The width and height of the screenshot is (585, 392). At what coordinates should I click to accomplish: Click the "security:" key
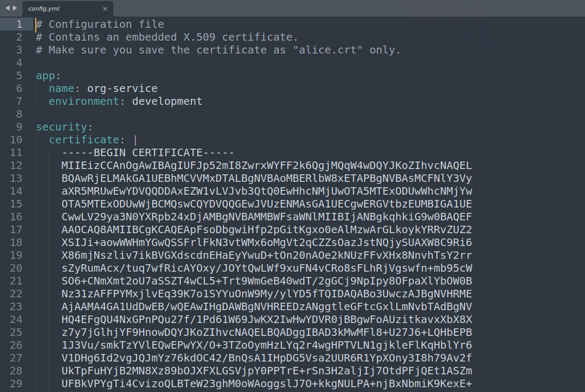[x=64, y=127]
